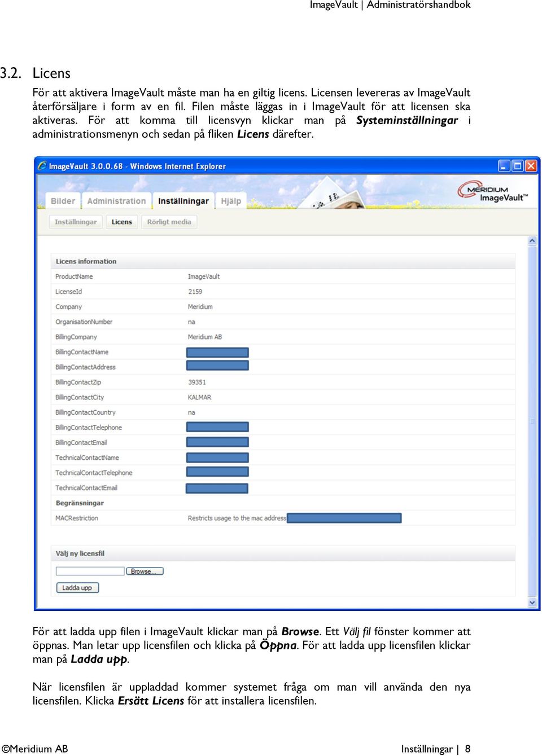The width and height of the screenshot is (542, 756).
Task: Select the Company value Meridium
Action: click(x=200, y=307)
